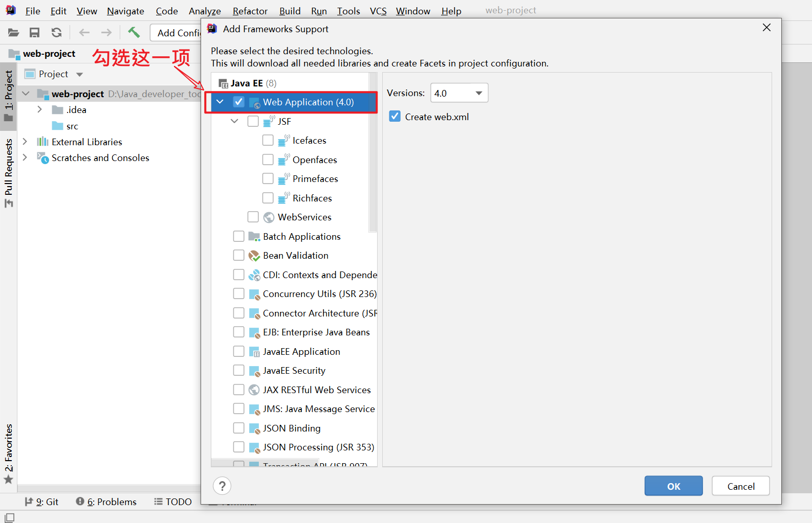Open the File menu
This screenshot has width=812, height=523.
(x=33, y=11)
